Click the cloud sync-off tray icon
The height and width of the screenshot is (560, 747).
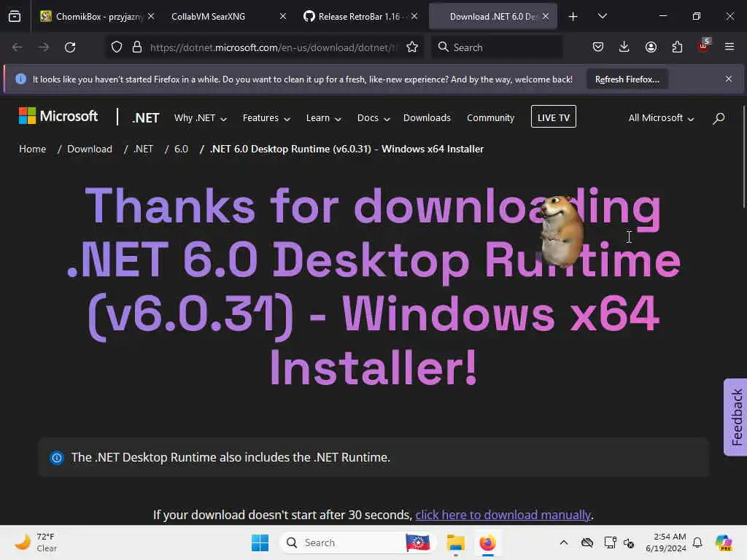(587, 542)
